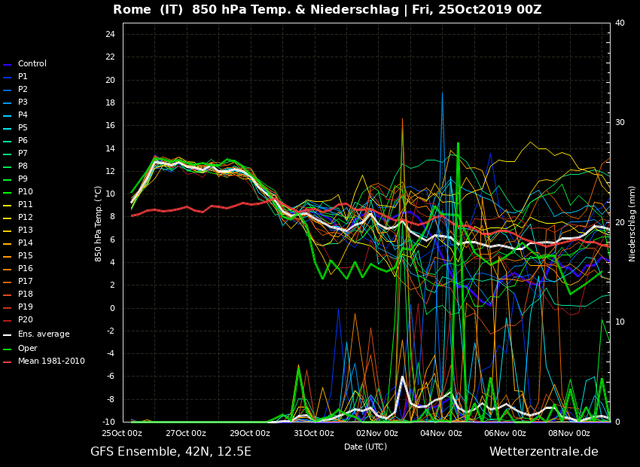This screenshot has width=640, height=467.
Task: Click the 20 precipitation axis value
Action: click(620, 222)
